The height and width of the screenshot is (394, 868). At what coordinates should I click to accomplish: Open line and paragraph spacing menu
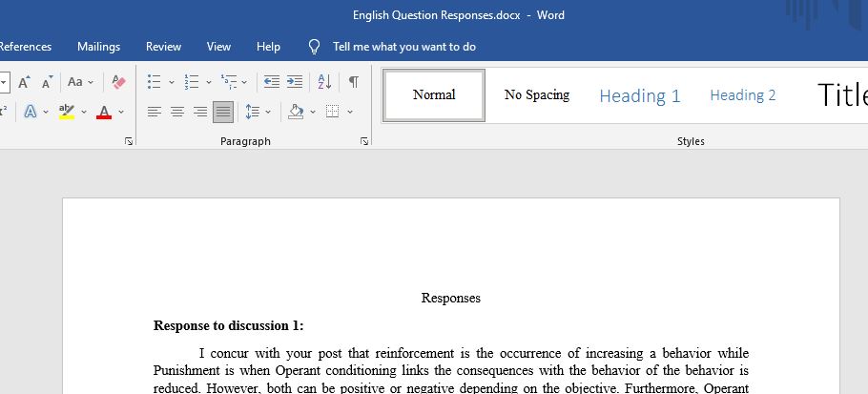(x=253, y=112)
